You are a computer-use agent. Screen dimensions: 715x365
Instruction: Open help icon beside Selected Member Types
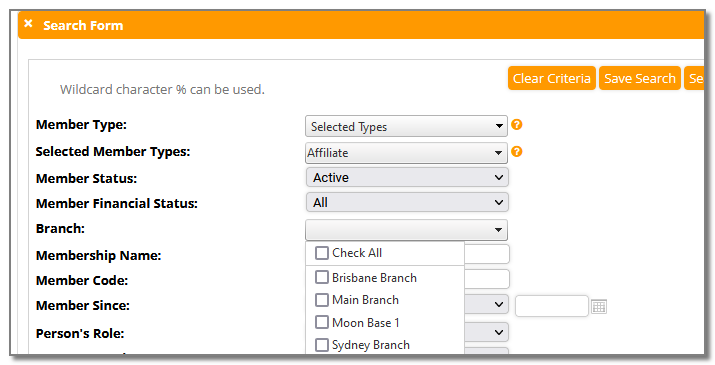pyautogui.click(x=517, y=151)
